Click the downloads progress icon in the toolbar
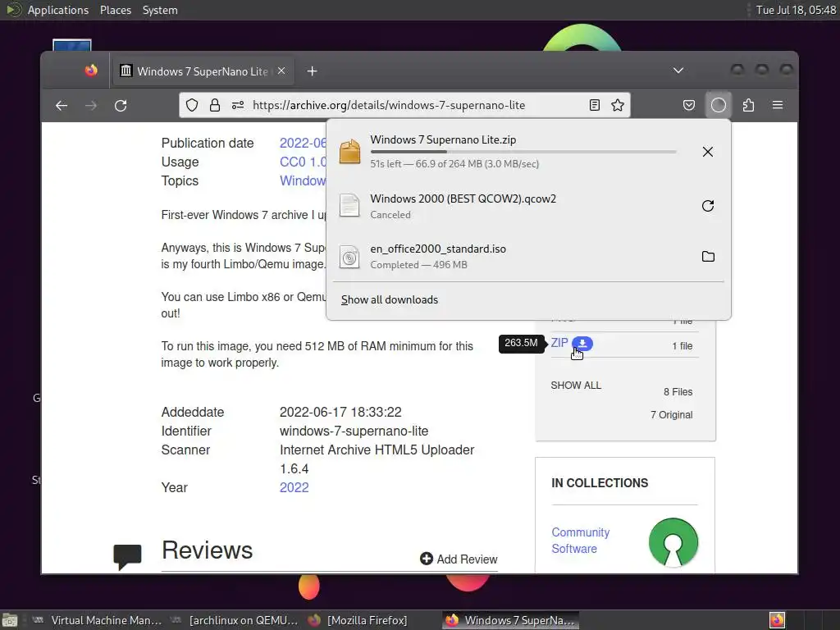 click(x=719, y=105)
